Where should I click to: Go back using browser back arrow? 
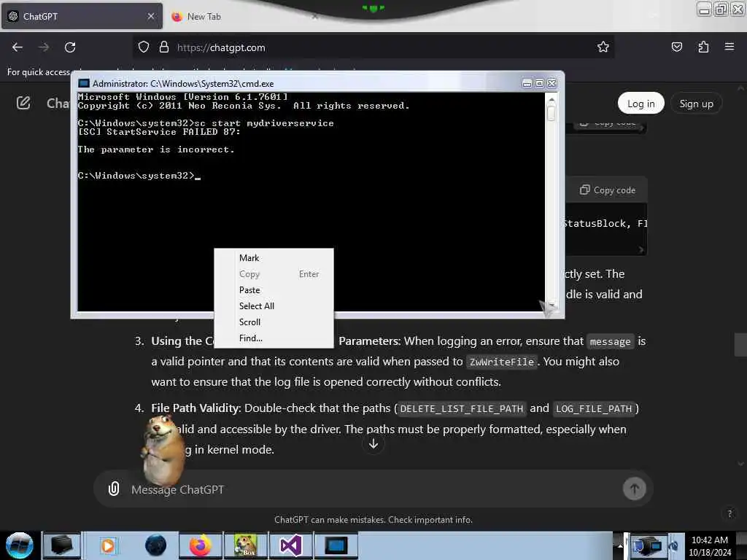[18, 47]
